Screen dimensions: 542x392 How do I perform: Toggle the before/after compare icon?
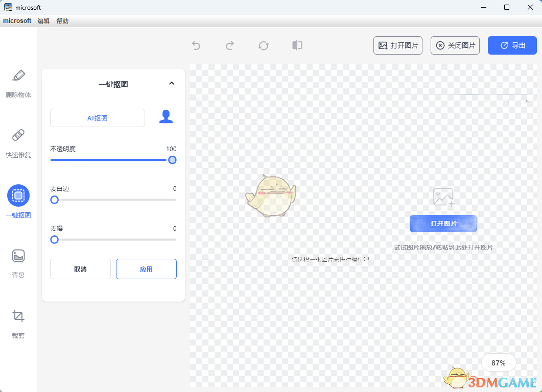click(297, 45)
